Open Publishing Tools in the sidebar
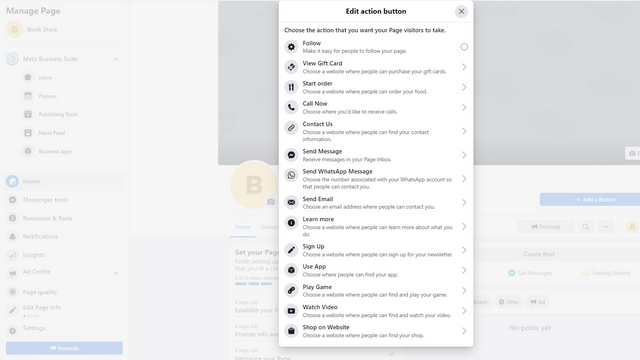The height and width of the screenshot is (360, 640). [x=58, y=114]
